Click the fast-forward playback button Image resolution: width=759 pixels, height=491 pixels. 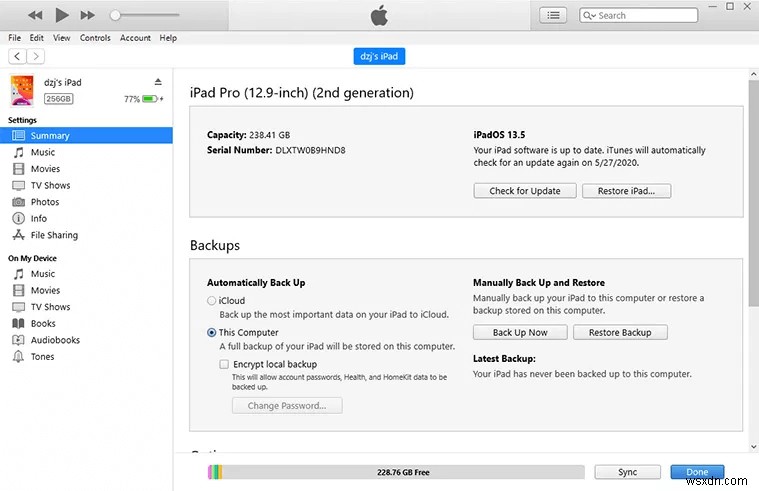pos(88,15)
